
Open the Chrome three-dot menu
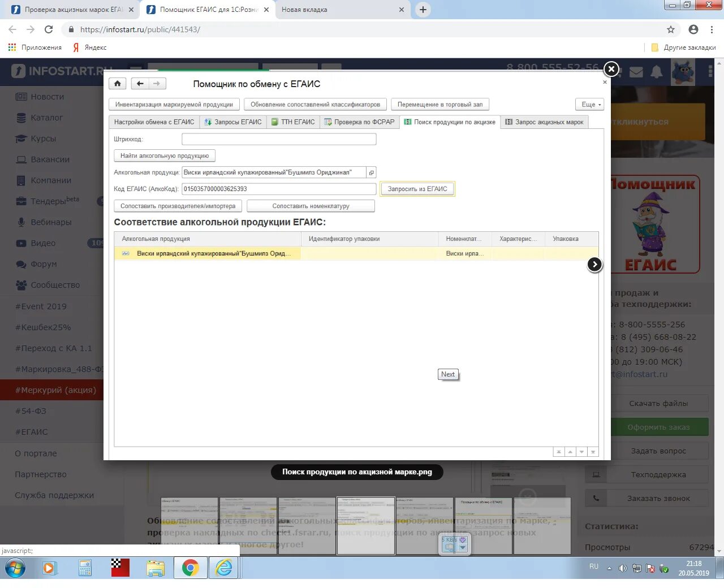(x=712, y=29)
